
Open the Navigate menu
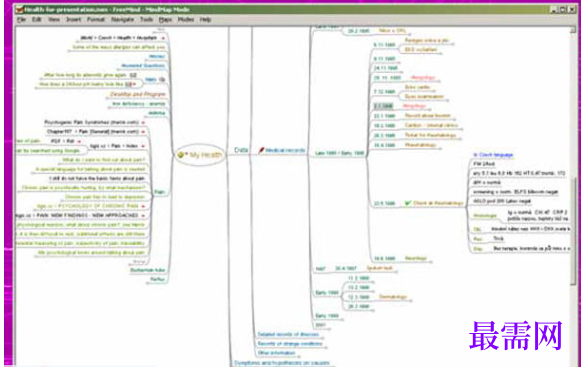coord(122,20)
